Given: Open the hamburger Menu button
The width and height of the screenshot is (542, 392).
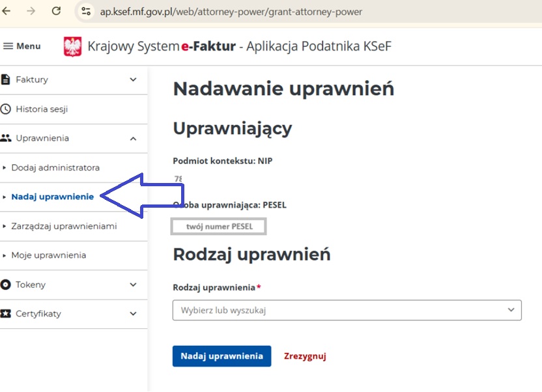Looking at the screenshot, I should tap(22, 46).
